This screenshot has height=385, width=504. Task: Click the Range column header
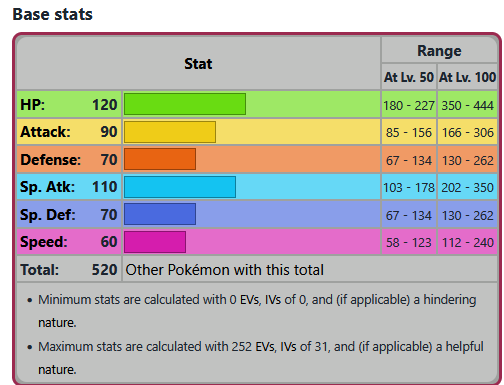click(x=439, y=51)
